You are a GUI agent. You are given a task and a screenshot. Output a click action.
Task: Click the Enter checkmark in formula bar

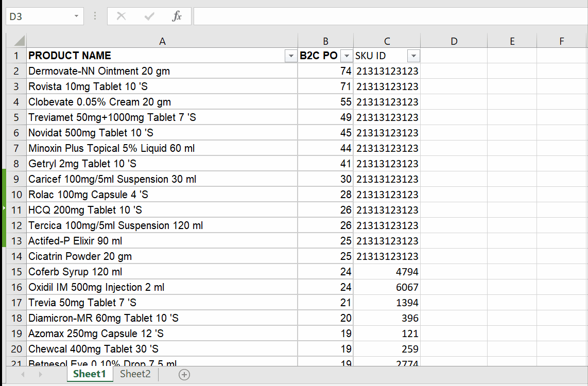pyautogui.click(x=149, y=16)
